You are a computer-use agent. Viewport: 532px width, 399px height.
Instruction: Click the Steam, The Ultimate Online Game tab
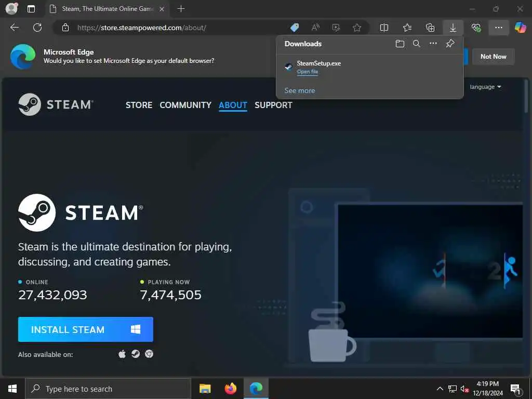[107, 9]
